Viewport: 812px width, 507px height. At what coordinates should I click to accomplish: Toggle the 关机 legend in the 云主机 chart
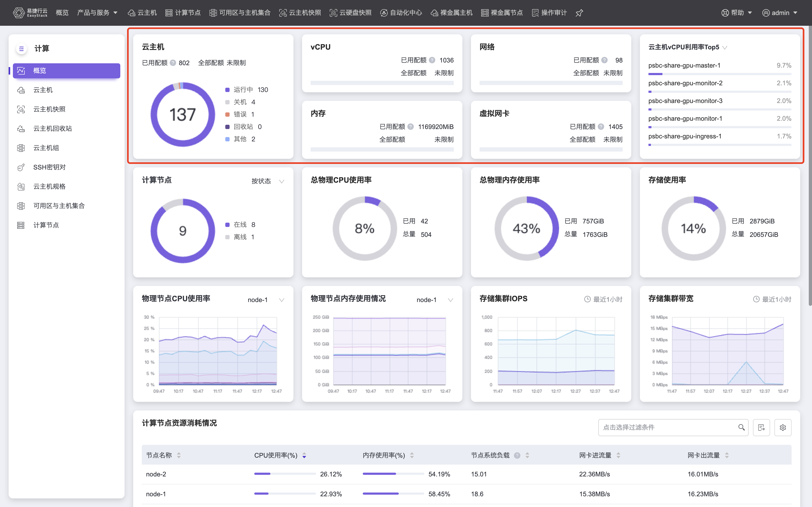tap(240, 102)
